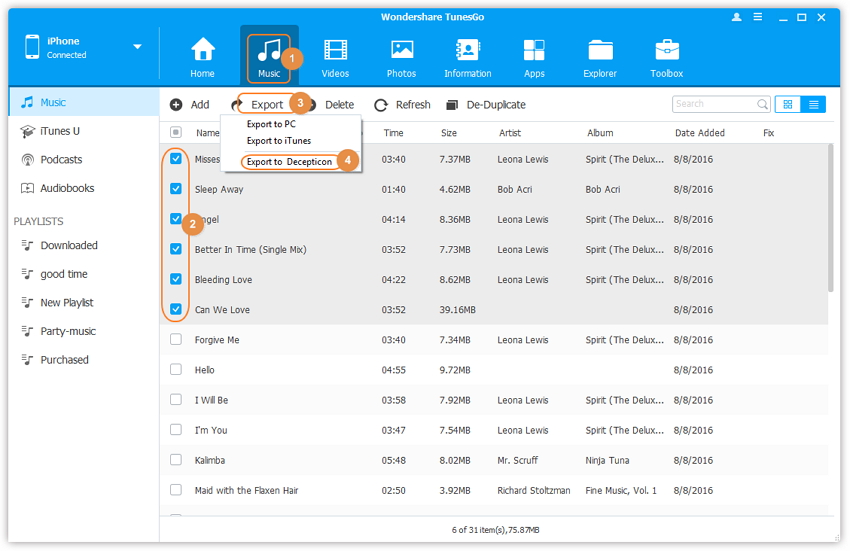Check Maid with the Flaxen Hair

pos(176,490)
